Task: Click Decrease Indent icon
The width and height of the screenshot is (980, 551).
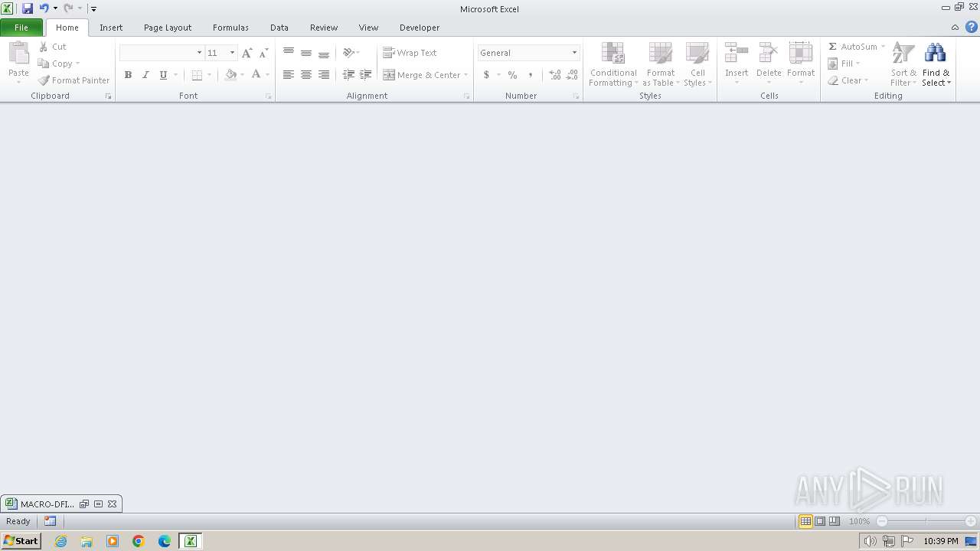Action: (x=348, y=75)
